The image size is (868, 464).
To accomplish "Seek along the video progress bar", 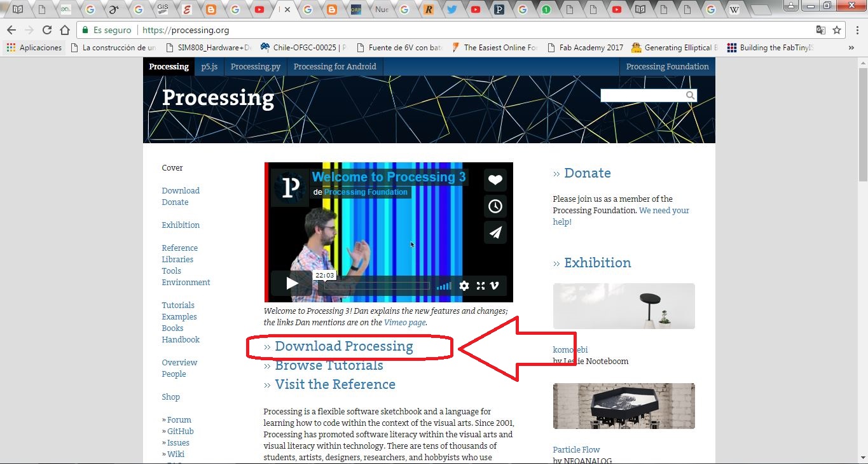I will click(x=377, y=286).
